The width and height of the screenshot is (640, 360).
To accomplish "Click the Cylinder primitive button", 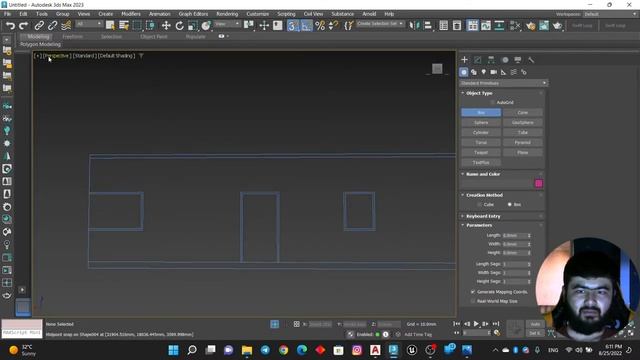I will (481, 133).
